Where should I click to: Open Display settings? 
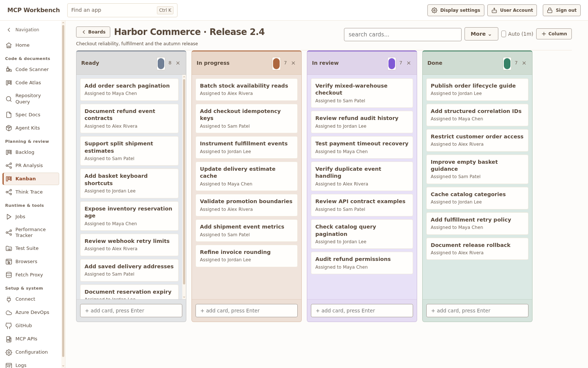coord(456,10)
